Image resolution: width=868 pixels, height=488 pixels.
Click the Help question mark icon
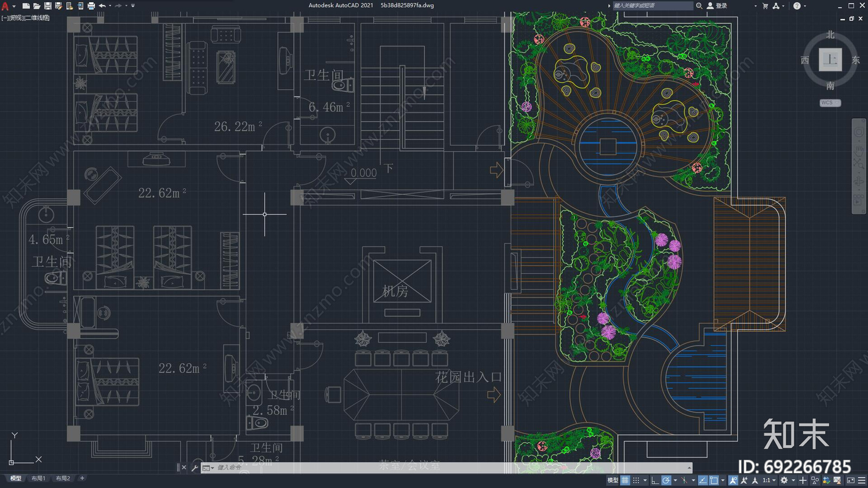(x=797, y=5)
